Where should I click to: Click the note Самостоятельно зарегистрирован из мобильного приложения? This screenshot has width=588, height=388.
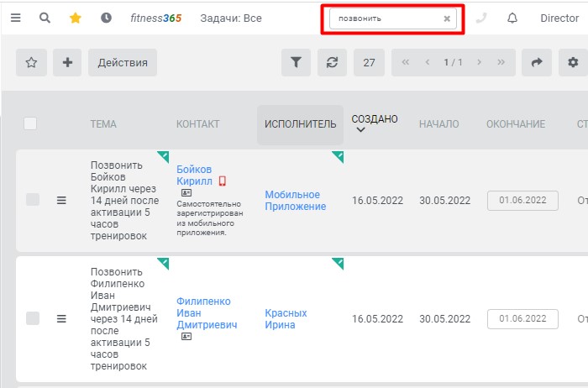pyautogui.click(x=210, y=218)
